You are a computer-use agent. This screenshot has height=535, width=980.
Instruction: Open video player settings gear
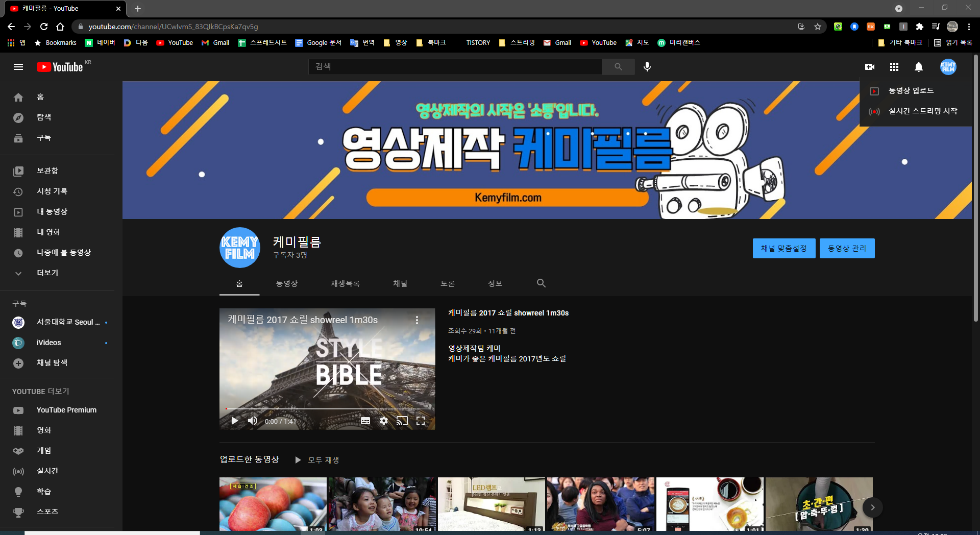tap(384, 421)
